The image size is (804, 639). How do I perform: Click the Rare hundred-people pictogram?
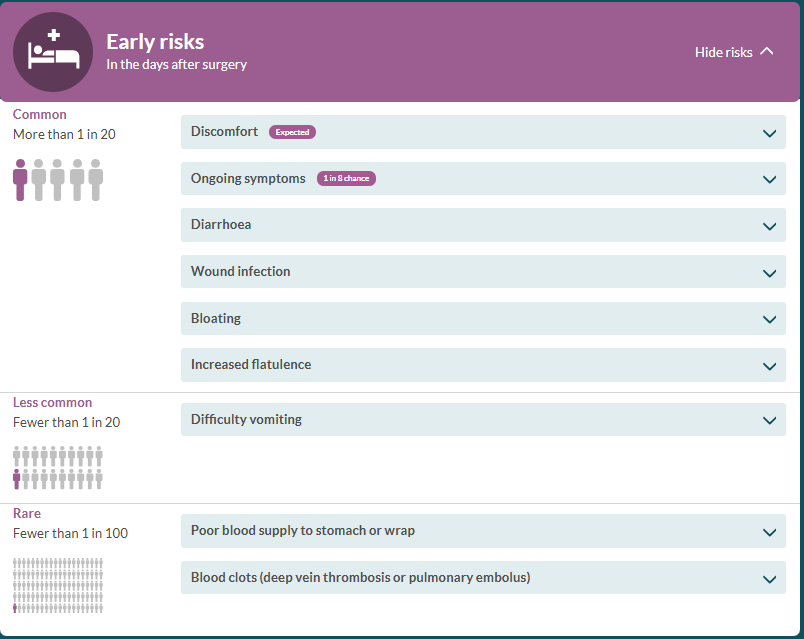(x=58, y=586)
